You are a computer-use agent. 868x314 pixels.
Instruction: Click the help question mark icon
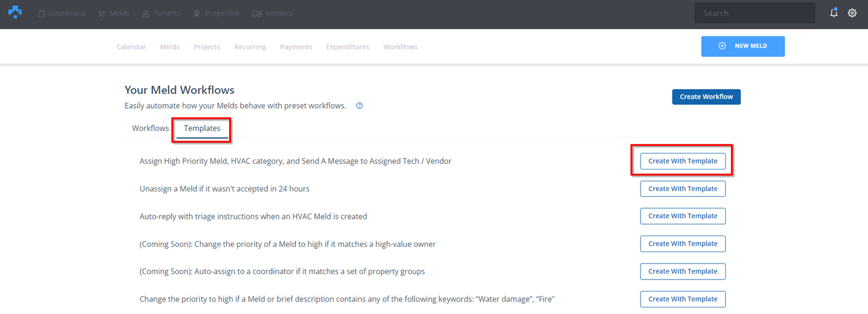pyautogui.click(x=360, y=106)
